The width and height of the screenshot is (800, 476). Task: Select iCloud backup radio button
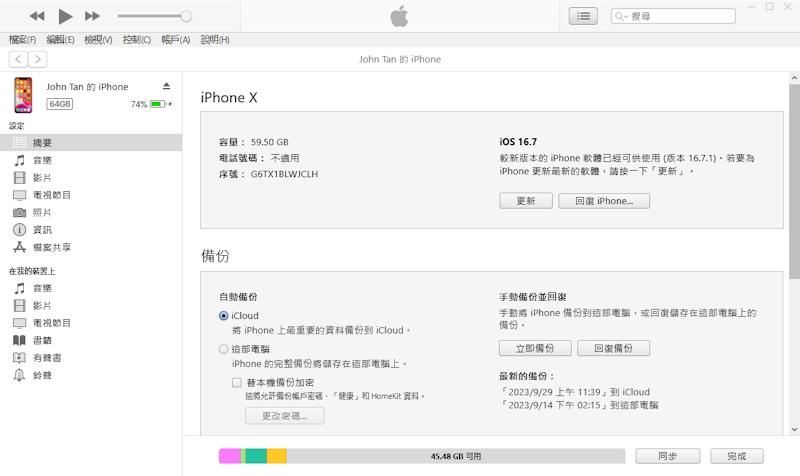click(x=223, y=316)
